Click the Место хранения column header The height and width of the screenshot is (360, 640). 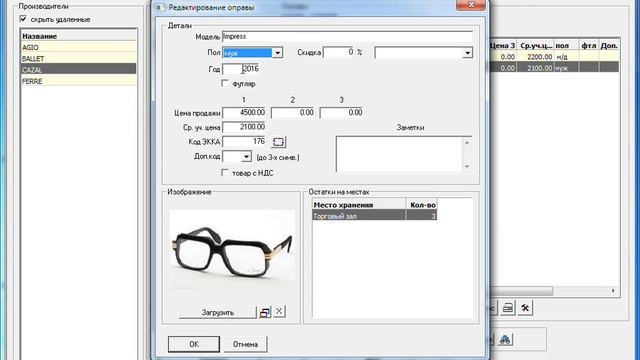(359, 204)
